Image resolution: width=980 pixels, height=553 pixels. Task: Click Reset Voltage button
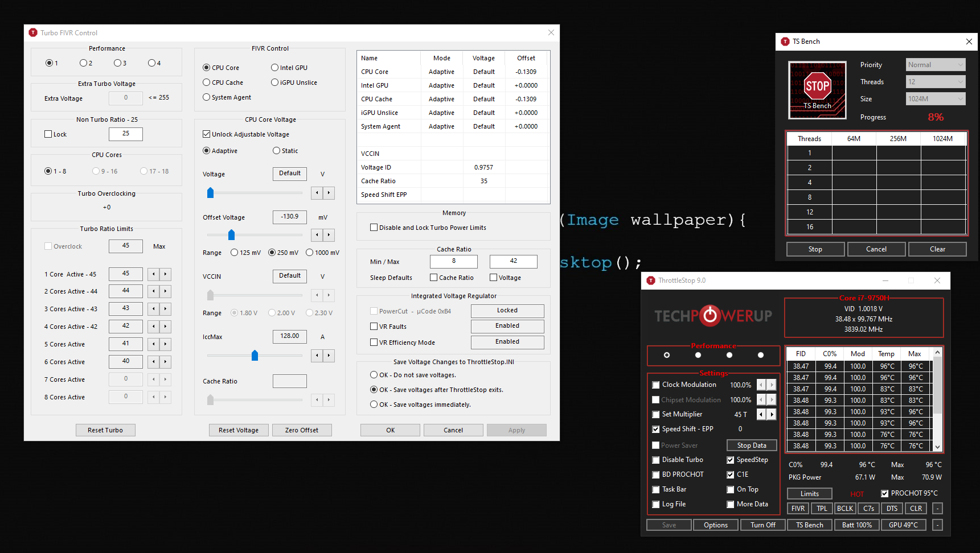click(239, 430)
